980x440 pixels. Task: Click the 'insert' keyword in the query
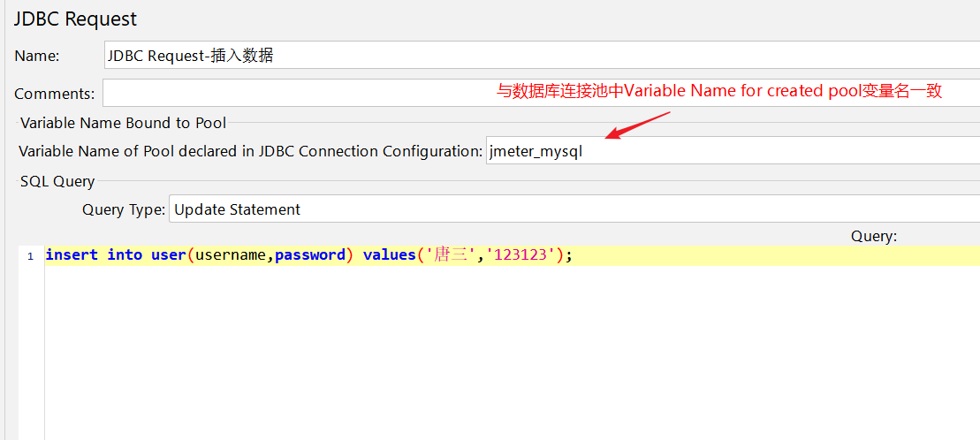(x=72, y=254)
